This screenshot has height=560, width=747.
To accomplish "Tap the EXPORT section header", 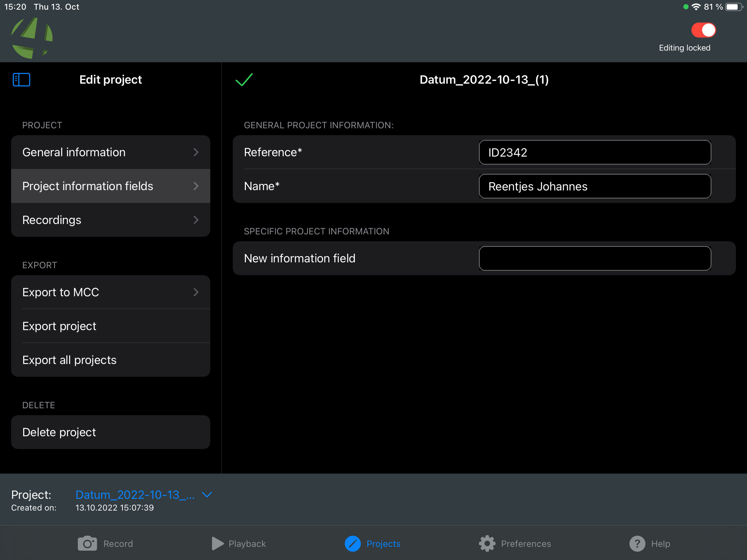I will click(x=39, y=265).
